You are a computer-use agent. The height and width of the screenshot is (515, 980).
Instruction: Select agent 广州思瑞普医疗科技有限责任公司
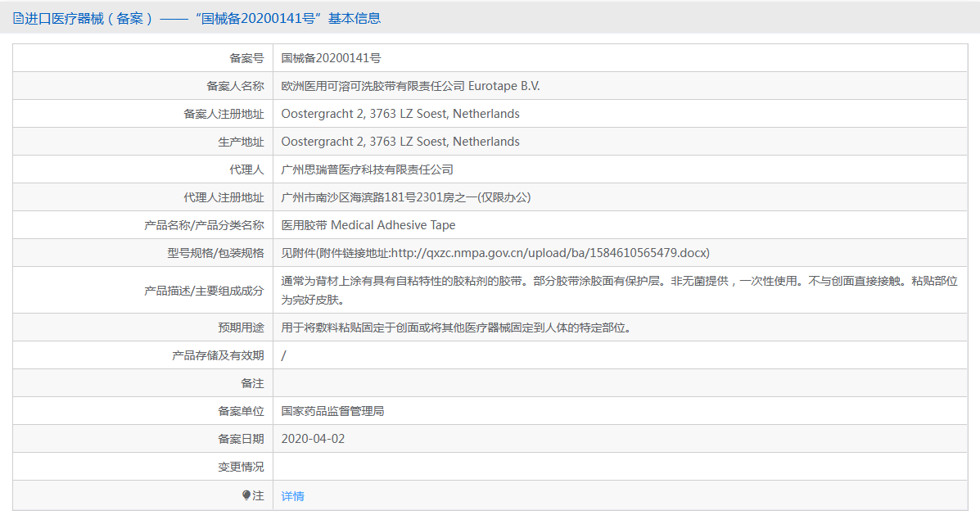point(367,169)
